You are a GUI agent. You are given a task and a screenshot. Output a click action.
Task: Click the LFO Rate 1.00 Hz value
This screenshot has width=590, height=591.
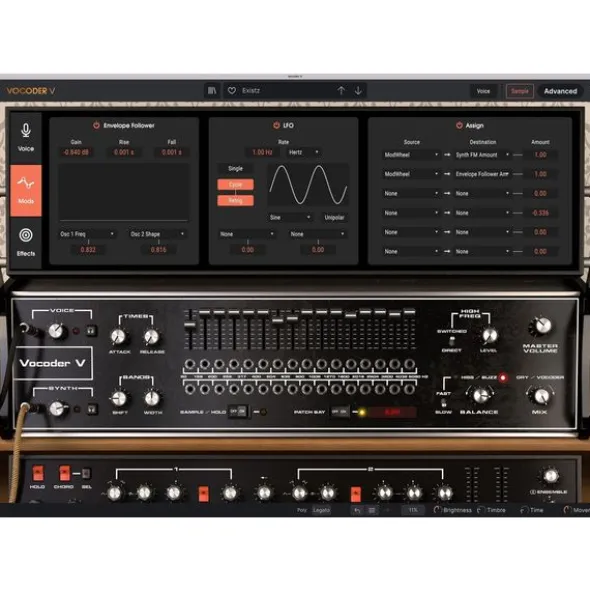262,152
